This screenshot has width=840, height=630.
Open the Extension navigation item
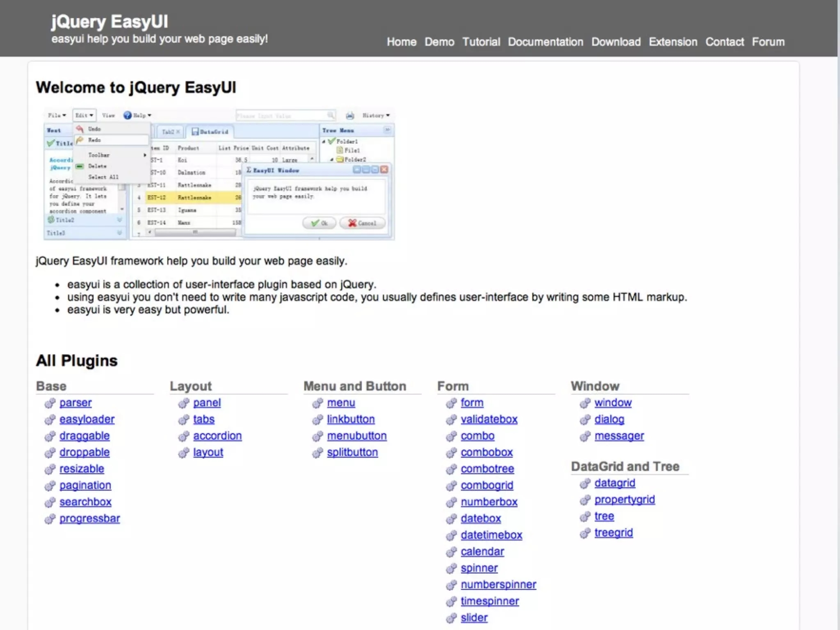(673, 42)
